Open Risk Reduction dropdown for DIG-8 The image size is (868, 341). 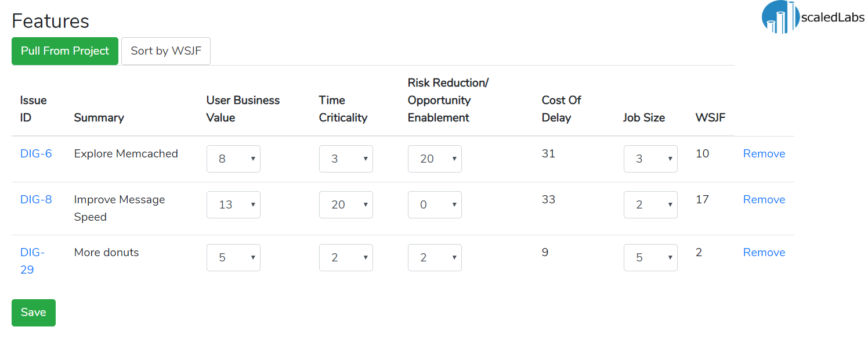coord(435,204)
